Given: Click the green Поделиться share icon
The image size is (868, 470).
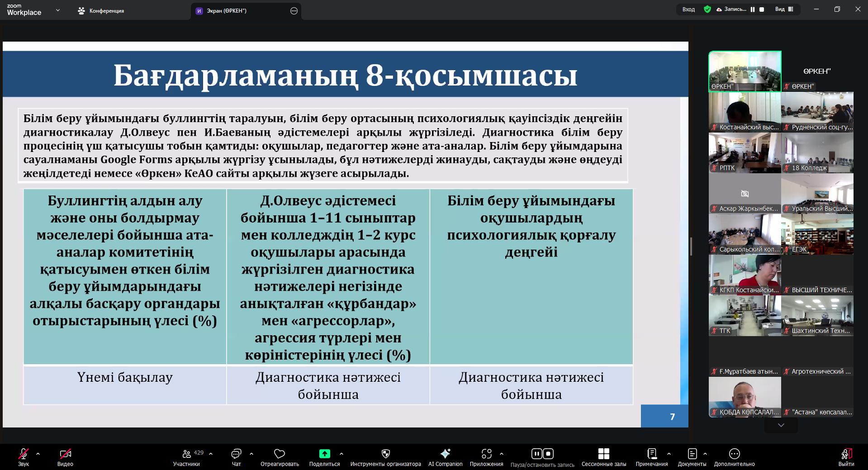Looking at the screenshot, I should [x=324, y=454].
